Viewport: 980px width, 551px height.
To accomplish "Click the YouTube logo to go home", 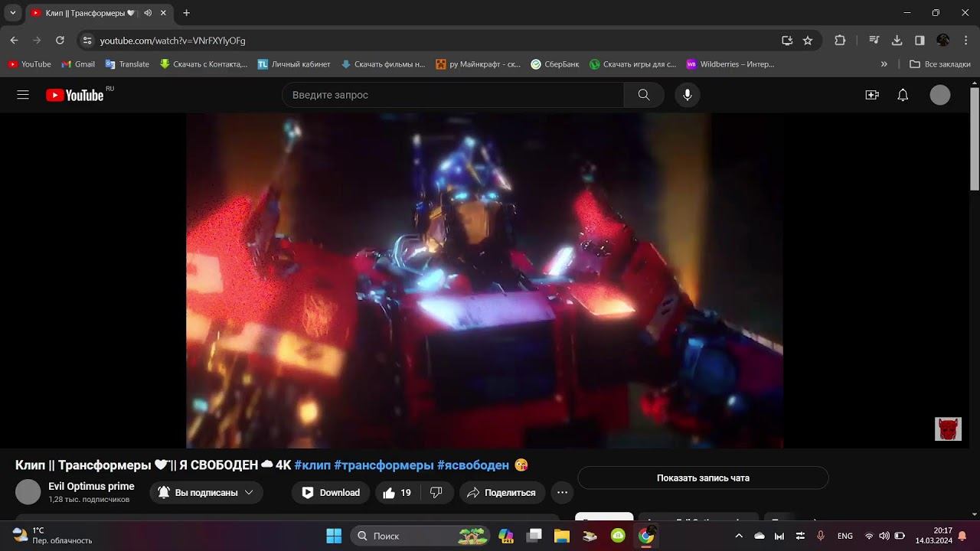I will pos(75,95).
